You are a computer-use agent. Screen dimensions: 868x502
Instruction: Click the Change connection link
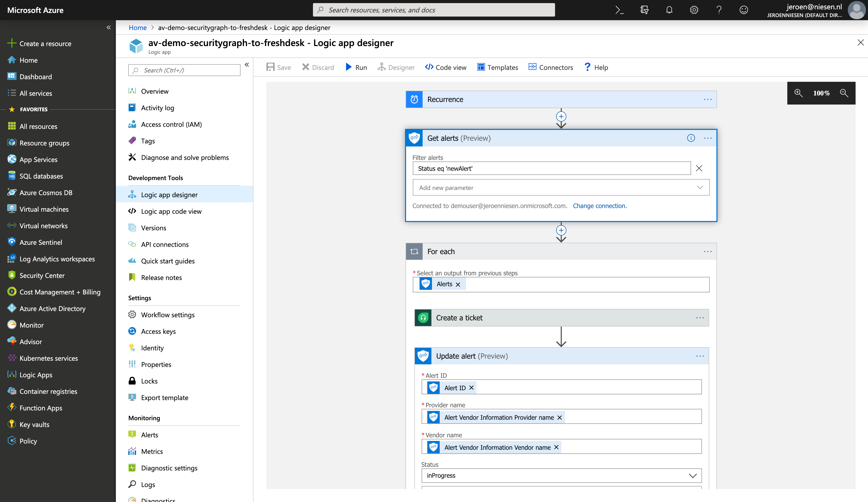[600, 206]
